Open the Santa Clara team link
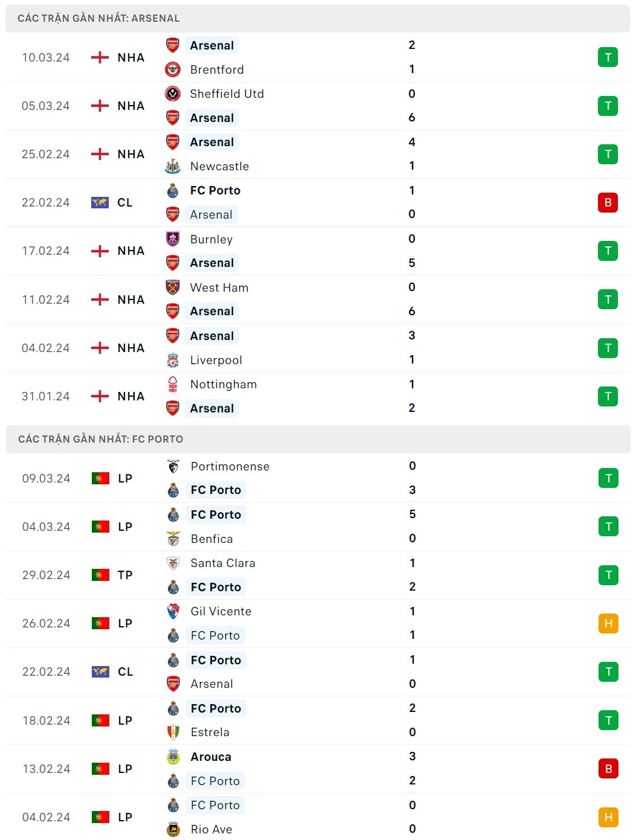636x840 pixels. click(x=223, y=563)
